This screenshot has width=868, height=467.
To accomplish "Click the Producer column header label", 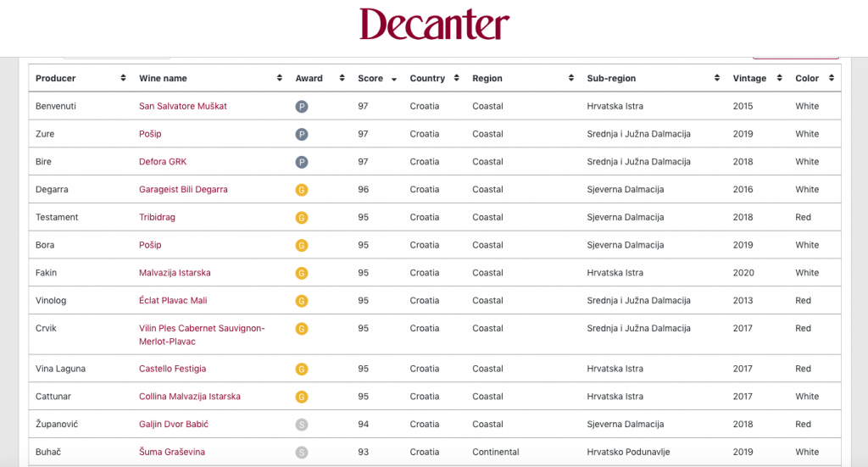I will [x=55, y=78].
